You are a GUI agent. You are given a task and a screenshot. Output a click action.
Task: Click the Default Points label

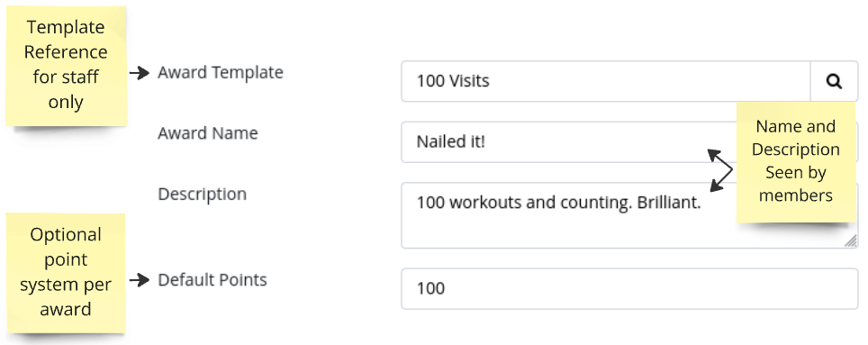pos(212,279)
